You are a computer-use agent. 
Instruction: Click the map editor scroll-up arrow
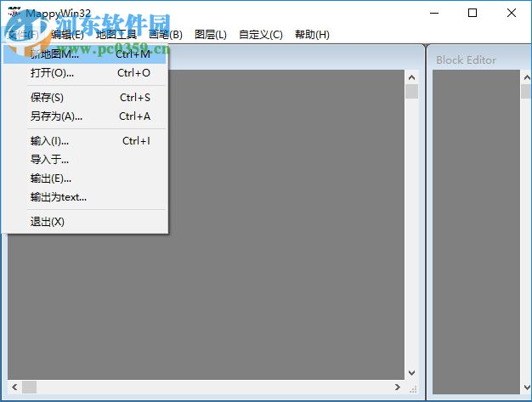point(411,77)
